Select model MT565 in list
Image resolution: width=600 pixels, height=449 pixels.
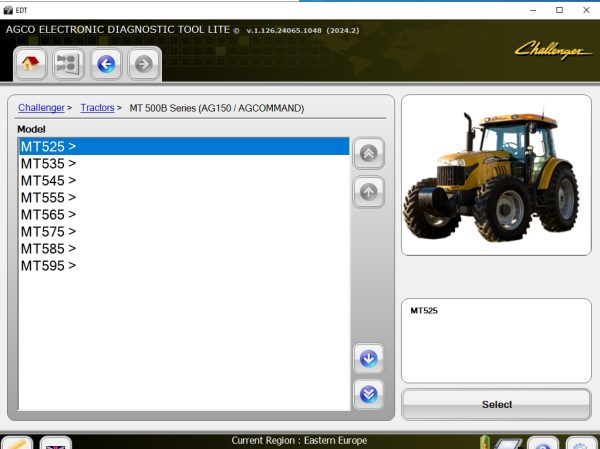click(184, 214)
